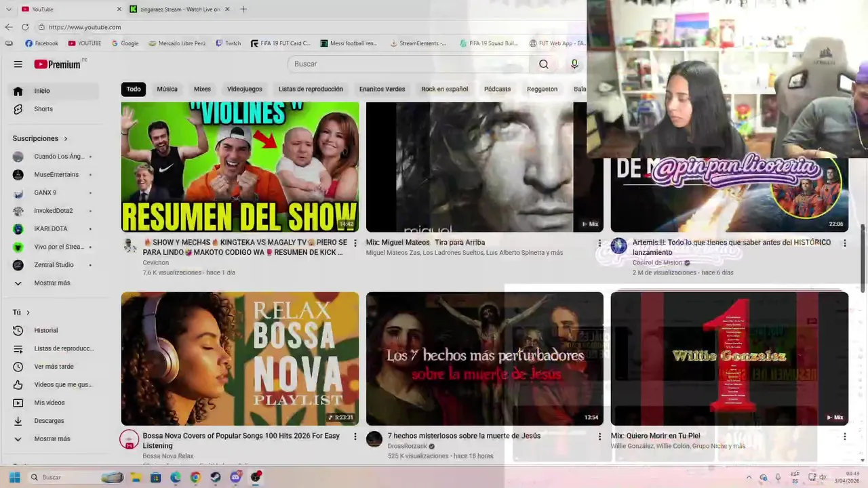Open File Explorer from the taskbar
This screenshot has height=488, width=868.
pos(136,477)
